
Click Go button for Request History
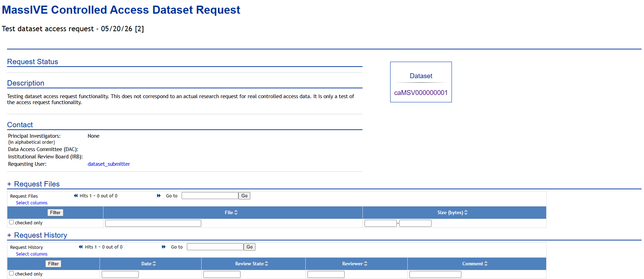tap(250, 247)
